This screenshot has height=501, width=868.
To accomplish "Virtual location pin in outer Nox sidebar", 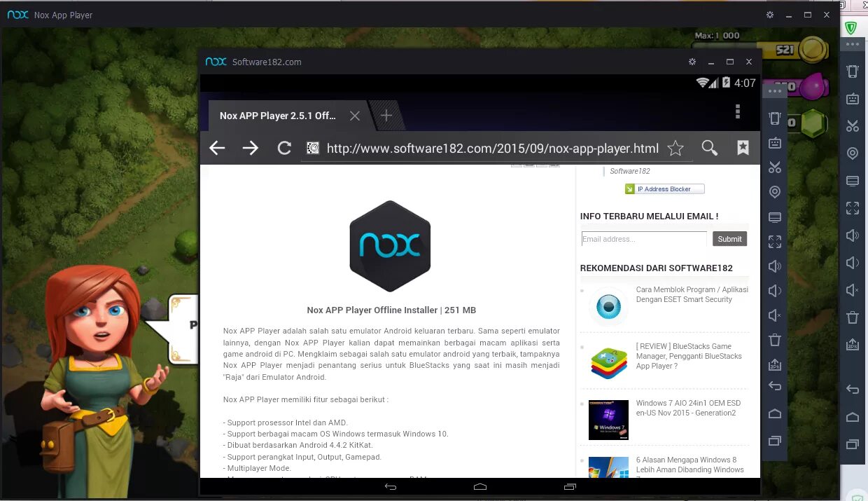I will coord(853,153).
